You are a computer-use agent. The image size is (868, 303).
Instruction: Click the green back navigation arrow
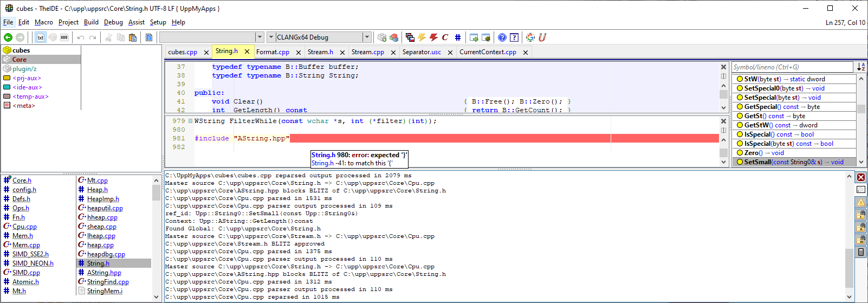point(8,37)
